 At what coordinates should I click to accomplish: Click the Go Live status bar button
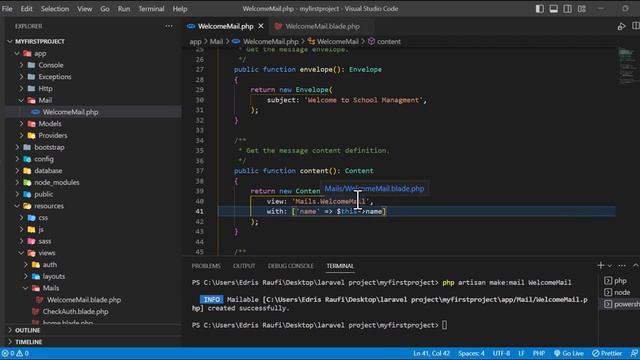coord(569,353)
